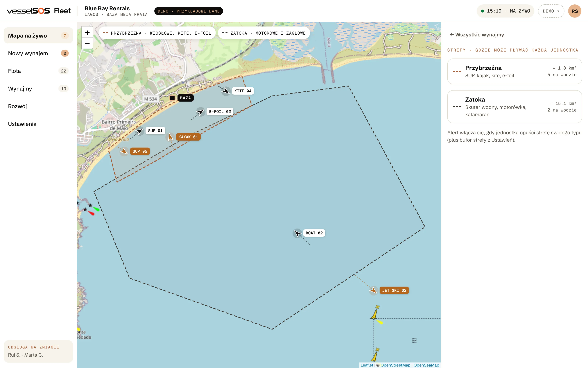Viewport: 588px width, 368px height.
Task: Click the JET SKI 02 orange label
Action: pyautogui.click(x=394, y=290)
